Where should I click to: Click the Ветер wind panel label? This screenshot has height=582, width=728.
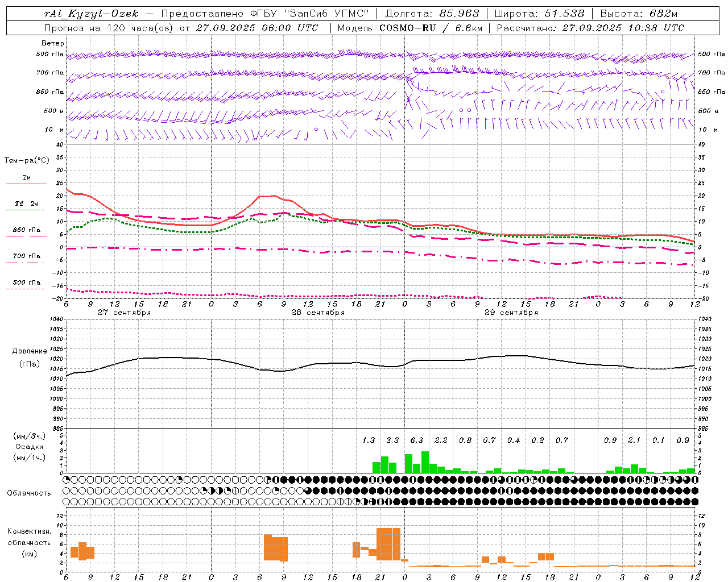point(52,43)
